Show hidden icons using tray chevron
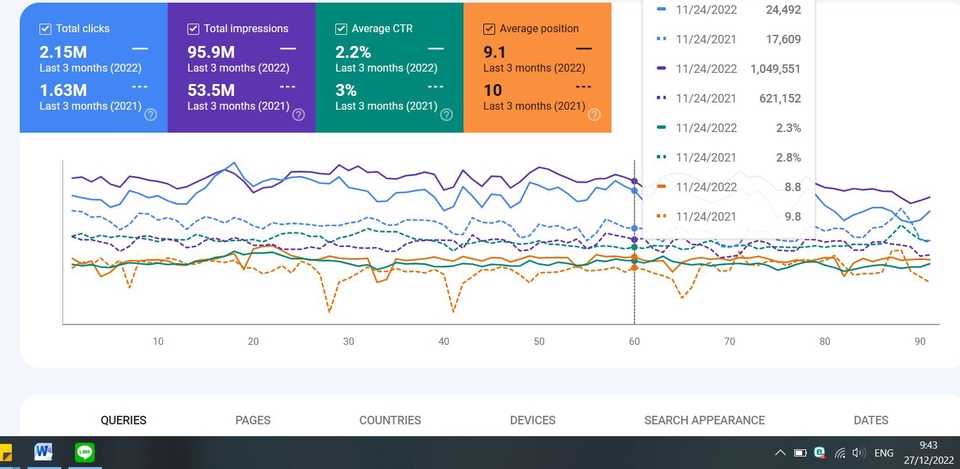960x469 pixels. 778,453
